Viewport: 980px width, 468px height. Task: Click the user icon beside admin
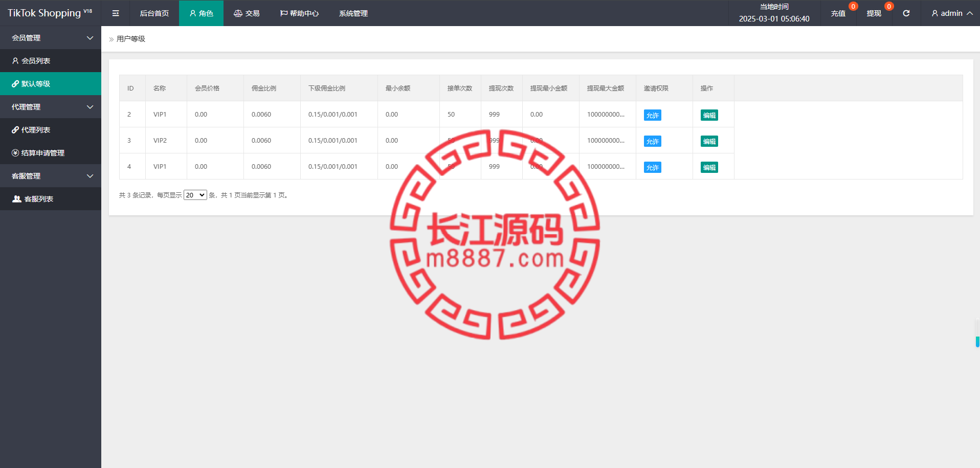tap(934, 13)
